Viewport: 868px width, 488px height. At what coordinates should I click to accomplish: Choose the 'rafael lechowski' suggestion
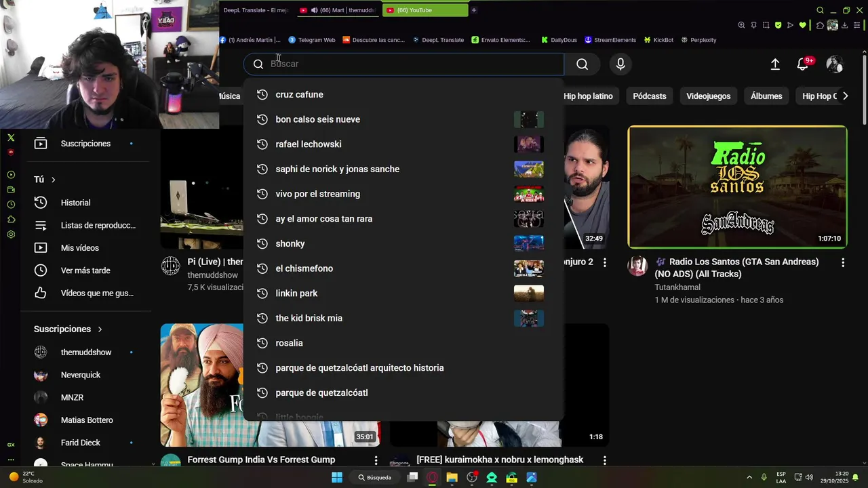tap(403, 144)
